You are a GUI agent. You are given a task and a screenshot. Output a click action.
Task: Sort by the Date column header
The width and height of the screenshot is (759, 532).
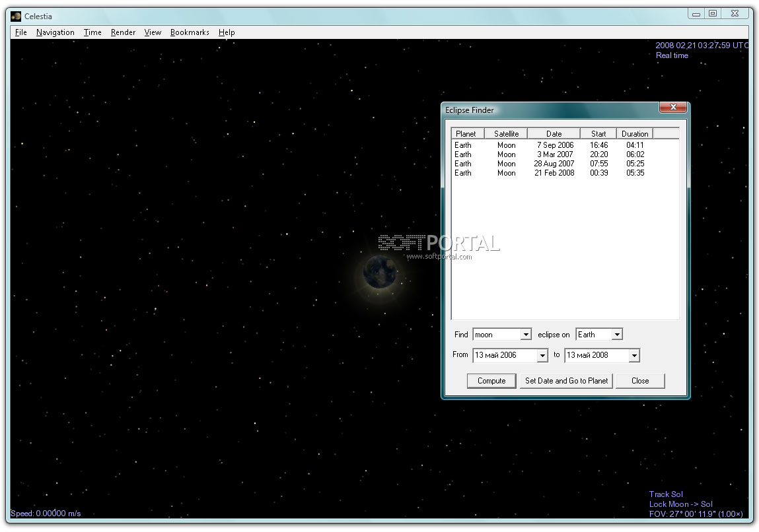point(554,134)
